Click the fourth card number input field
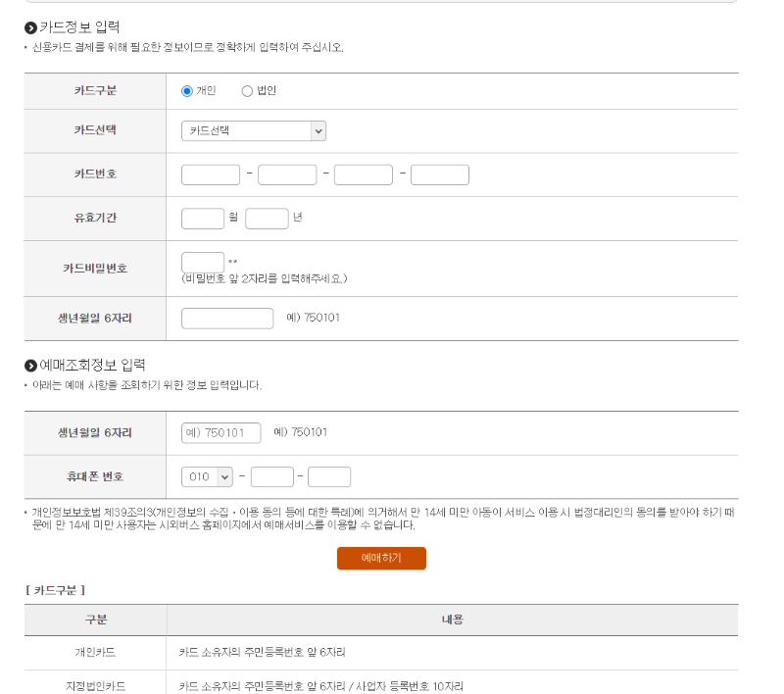Viewport: 784px width, 694px height. click(x=439, y=173)
